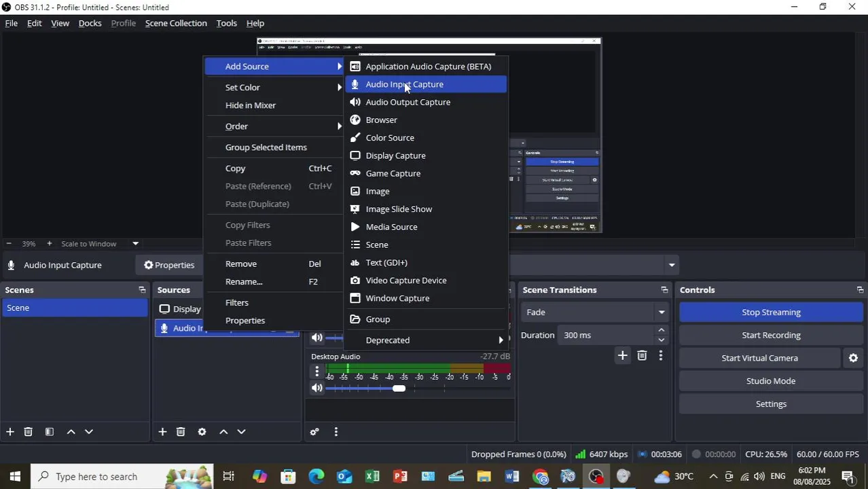Choose Group Selected Items
The height and width of the screenshot is (489, 868).
click(274, 147)
